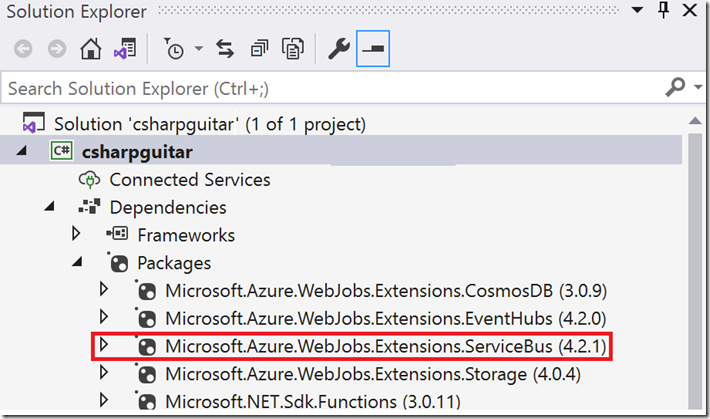The height and width of the screenshot is (419, 710).
Task: Expand the CosmosDB package node
Action: point(104,289)
